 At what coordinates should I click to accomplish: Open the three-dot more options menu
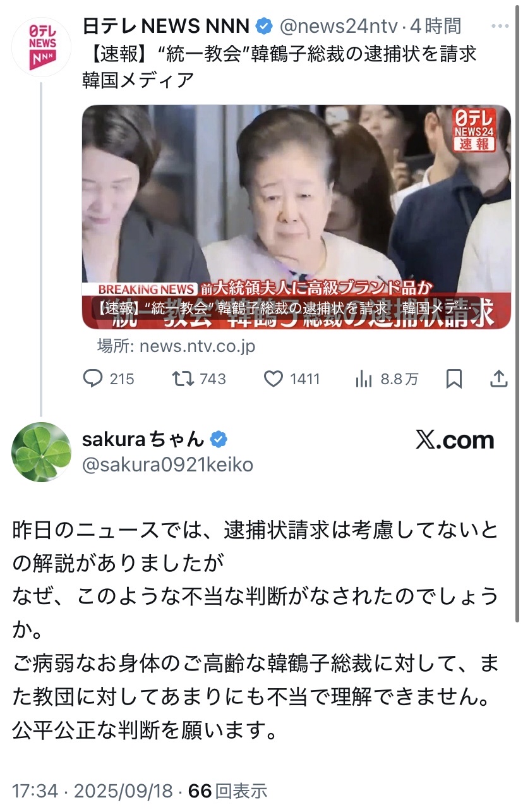(x=499, y=27)
